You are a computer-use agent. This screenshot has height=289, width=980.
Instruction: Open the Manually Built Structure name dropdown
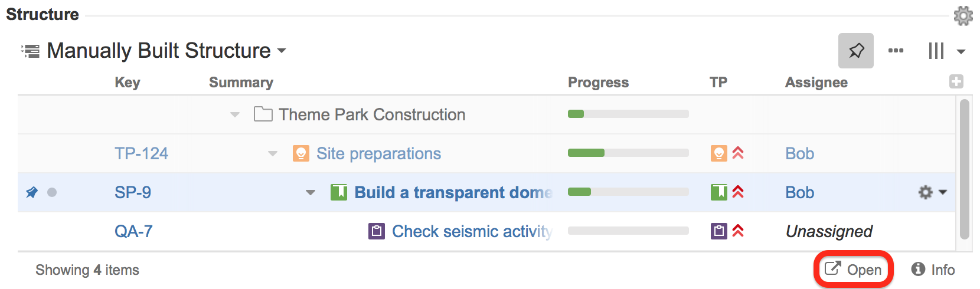[282, 51]
